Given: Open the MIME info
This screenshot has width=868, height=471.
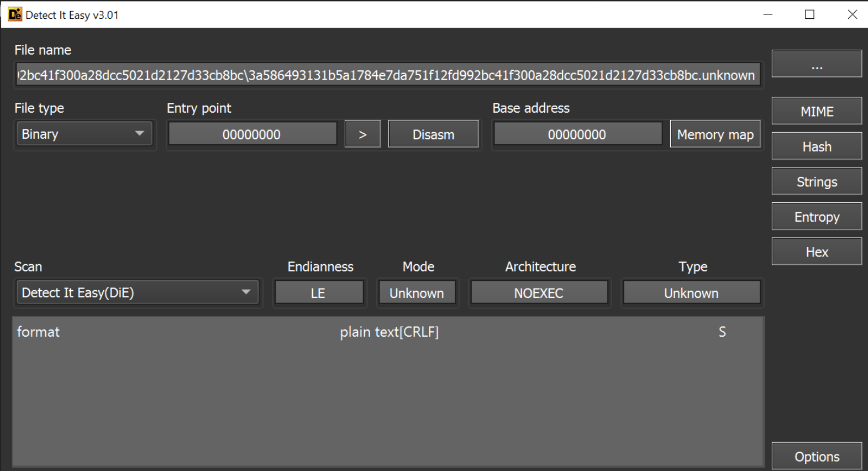Looking at the screenshot, I should pos(817,111).
